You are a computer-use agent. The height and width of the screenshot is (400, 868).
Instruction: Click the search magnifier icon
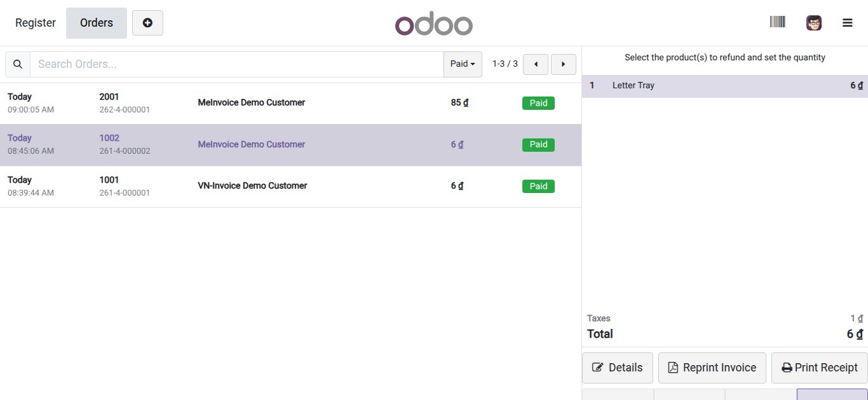coord(18,64)
